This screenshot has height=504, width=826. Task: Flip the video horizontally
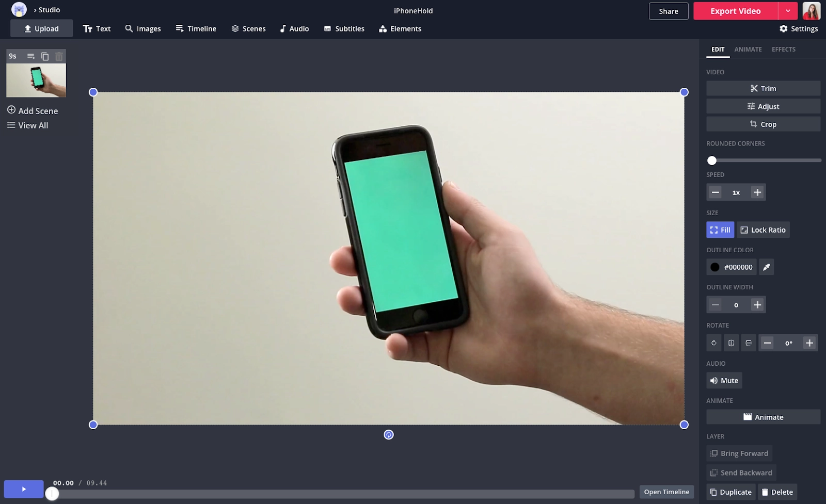[731, 343]
